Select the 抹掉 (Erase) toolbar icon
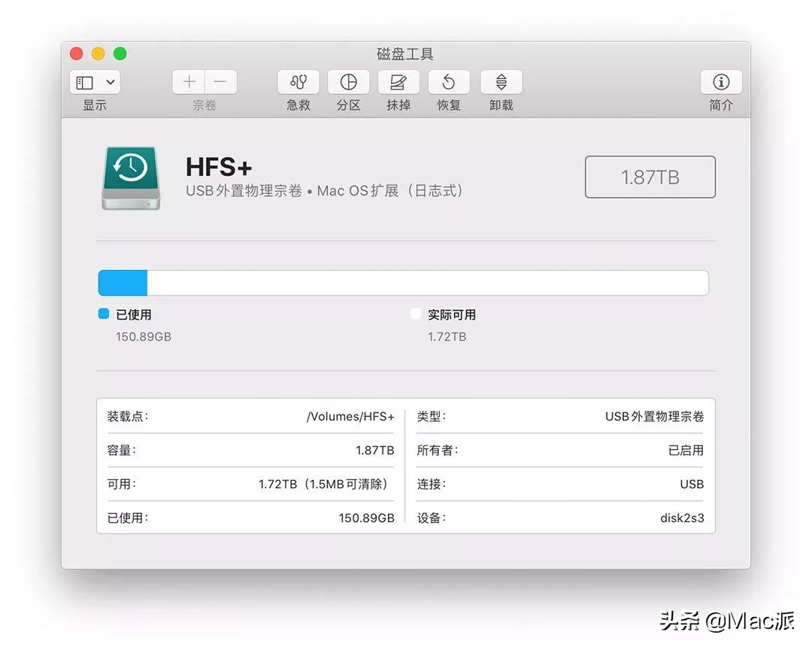 click(398, 82)
